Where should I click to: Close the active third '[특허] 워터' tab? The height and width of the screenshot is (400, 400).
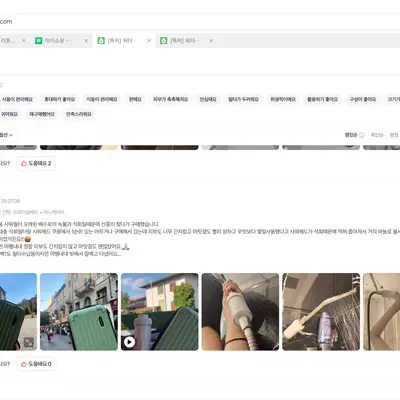[x=149, y=41]
